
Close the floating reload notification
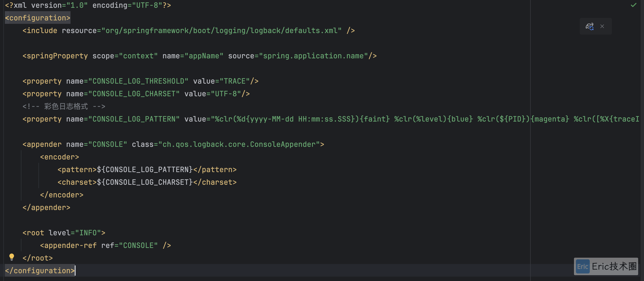(x=602, y=26)
